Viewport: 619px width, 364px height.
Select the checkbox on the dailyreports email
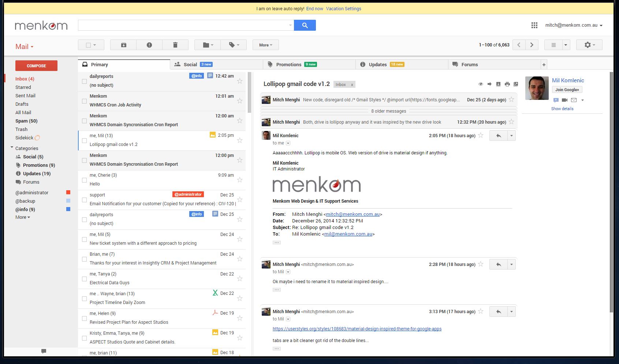point(84,81)
